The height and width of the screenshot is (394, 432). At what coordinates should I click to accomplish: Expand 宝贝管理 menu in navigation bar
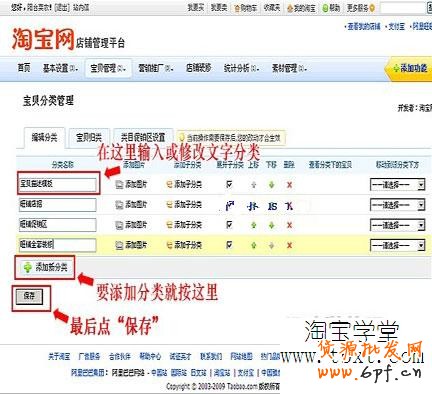108,69
